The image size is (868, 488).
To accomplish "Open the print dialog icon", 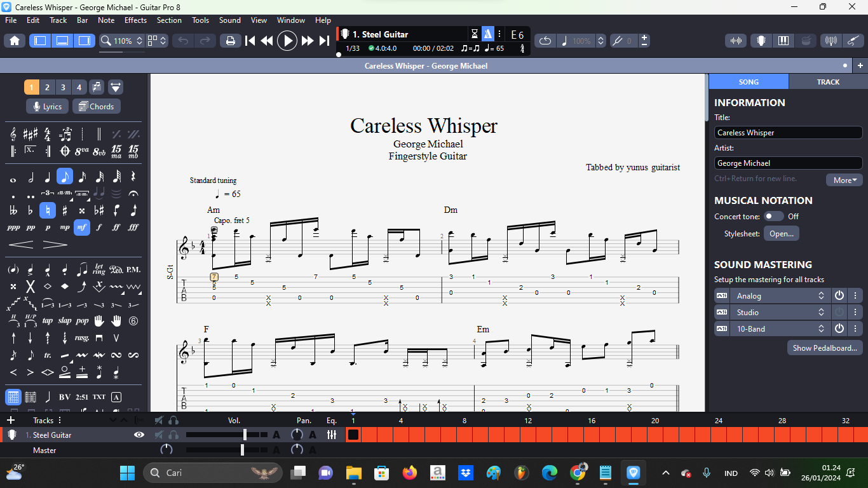I will click(230, 41).
